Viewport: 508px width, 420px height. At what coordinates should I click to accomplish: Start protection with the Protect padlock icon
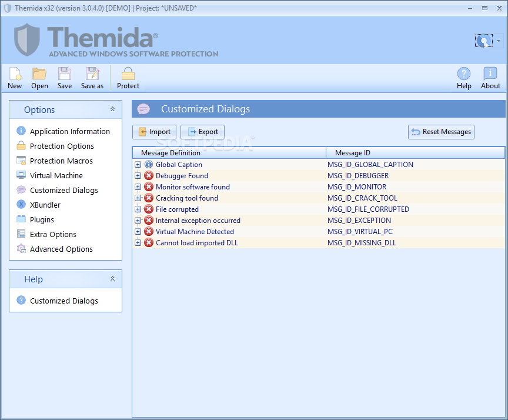(128, 74)
